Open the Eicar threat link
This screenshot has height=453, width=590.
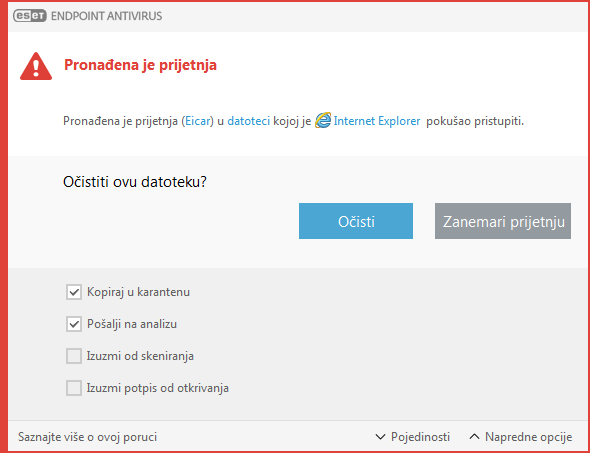click(198, 122)
